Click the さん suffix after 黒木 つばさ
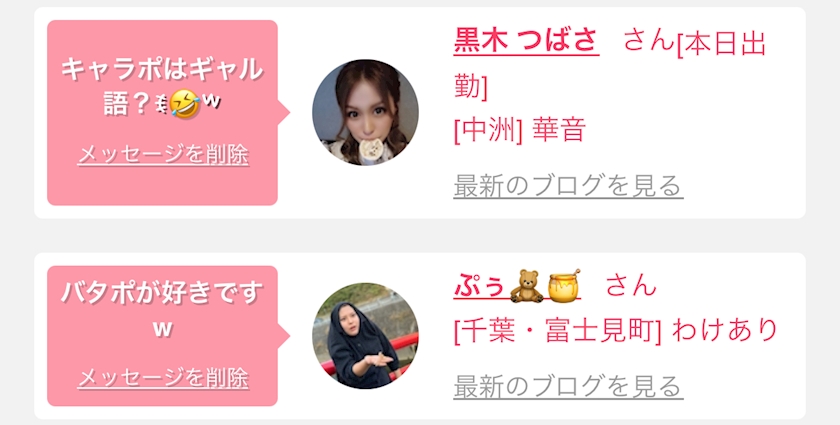This screenshot has width=840, height=425. click(x=649, y=41)
